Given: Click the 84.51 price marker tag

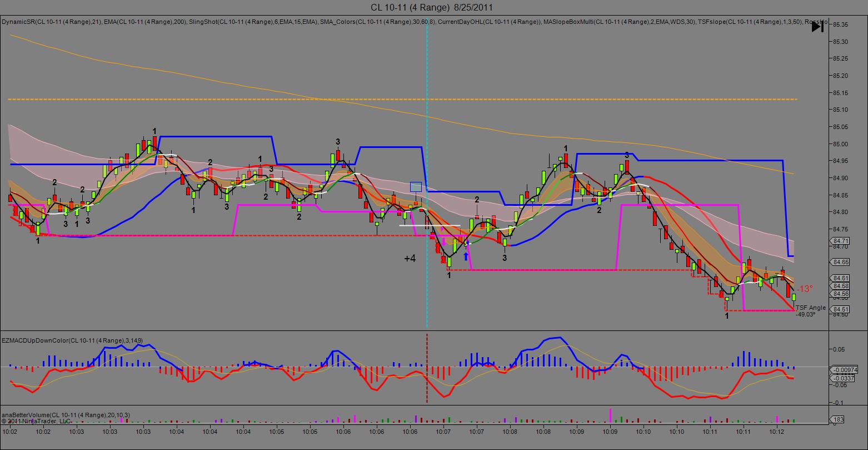Looking at the screenshot, I should pos(841,309).
